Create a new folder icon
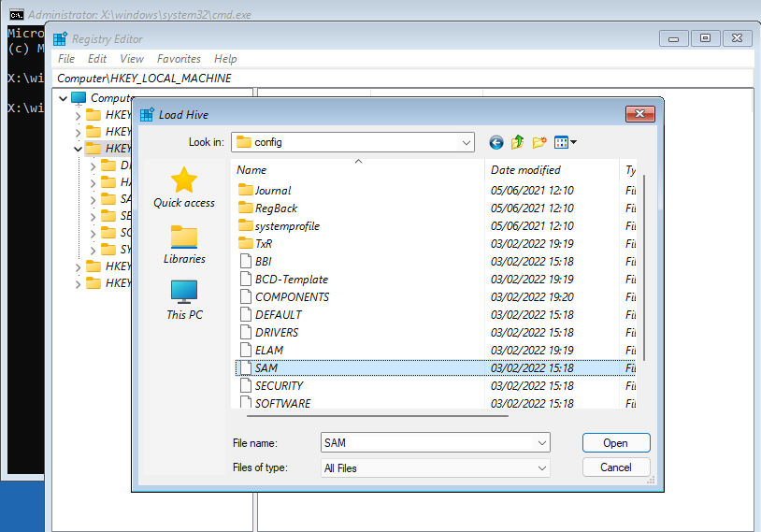 [539, 142]
